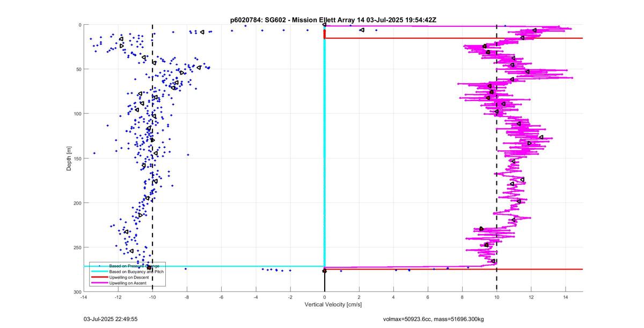Click x-axis tick label '-2'

(x=290, y=296)
